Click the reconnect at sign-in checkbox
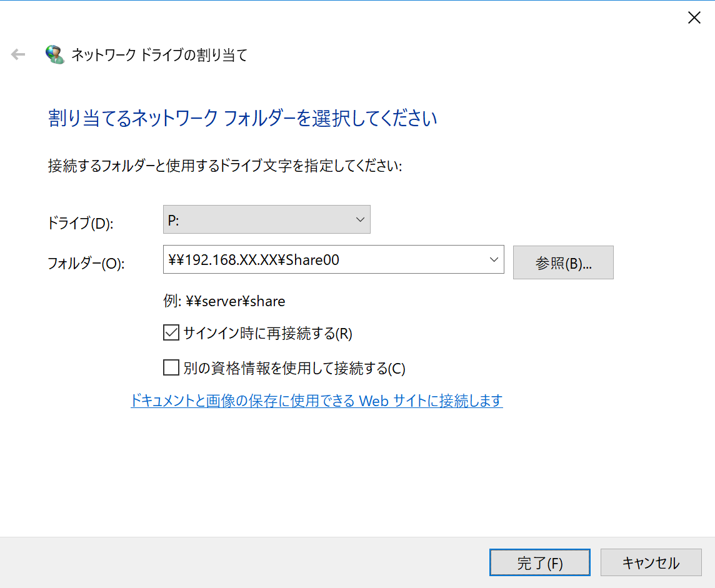 [170, 332]
